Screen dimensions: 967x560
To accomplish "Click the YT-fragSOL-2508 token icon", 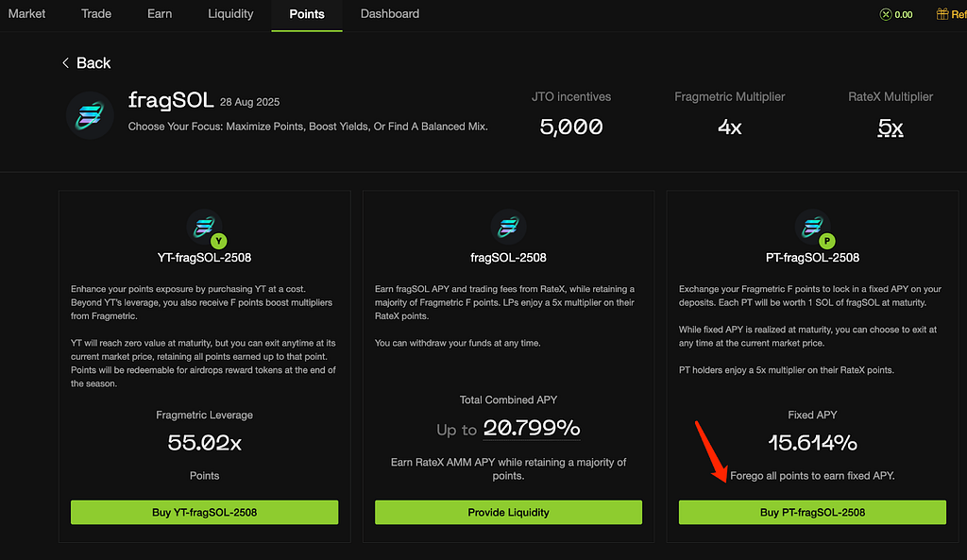I will coord(206,228).
